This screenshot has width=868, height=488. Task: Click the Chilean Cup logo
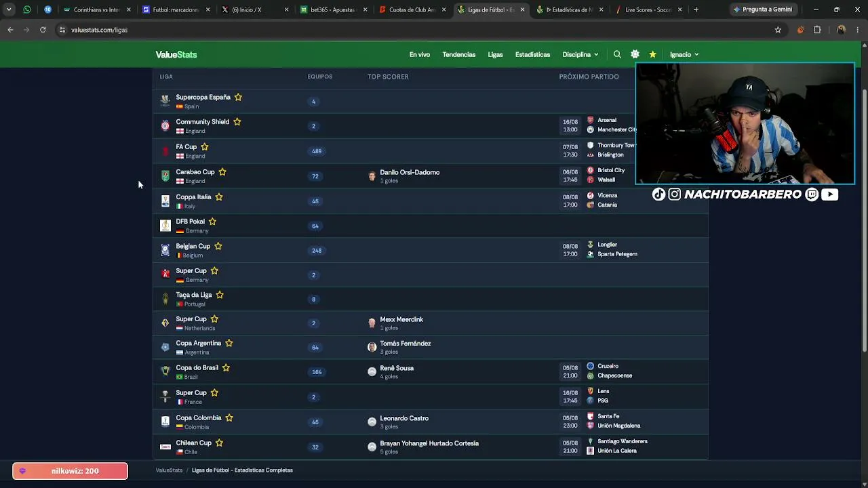click(x=165, y=447)
